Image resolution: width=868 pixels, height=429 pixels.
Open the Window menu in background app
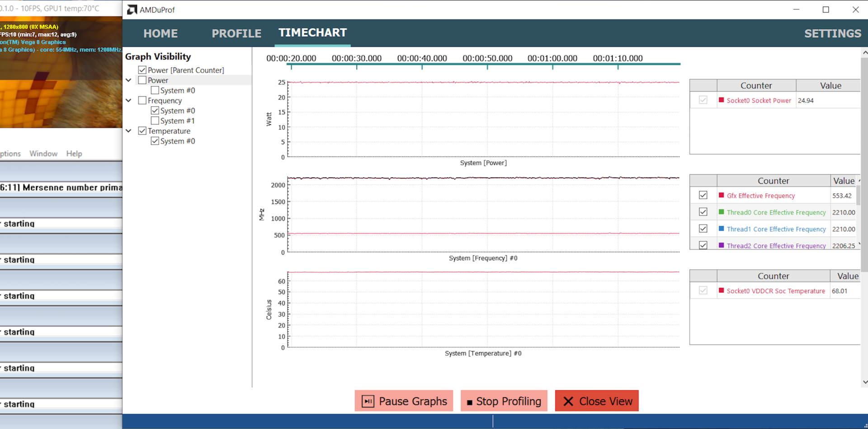43,154
